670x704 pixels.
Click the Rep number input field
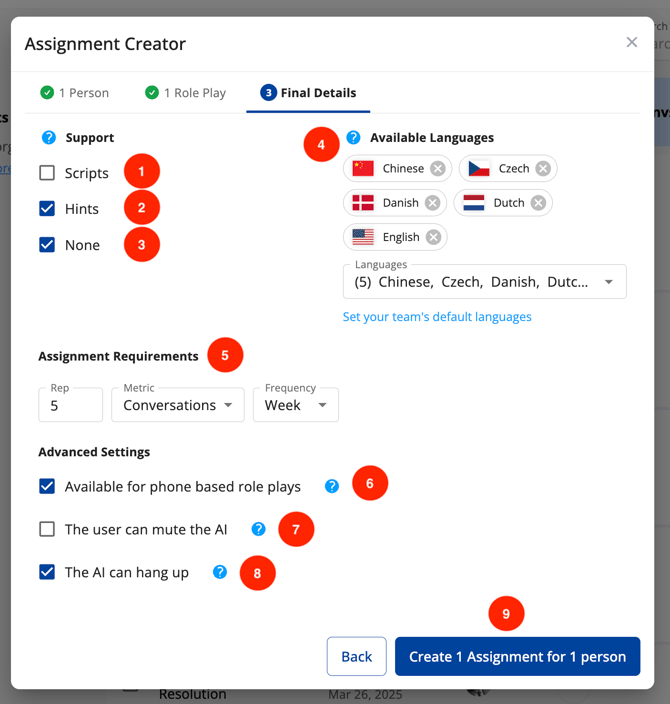click(x=70, y=405)
